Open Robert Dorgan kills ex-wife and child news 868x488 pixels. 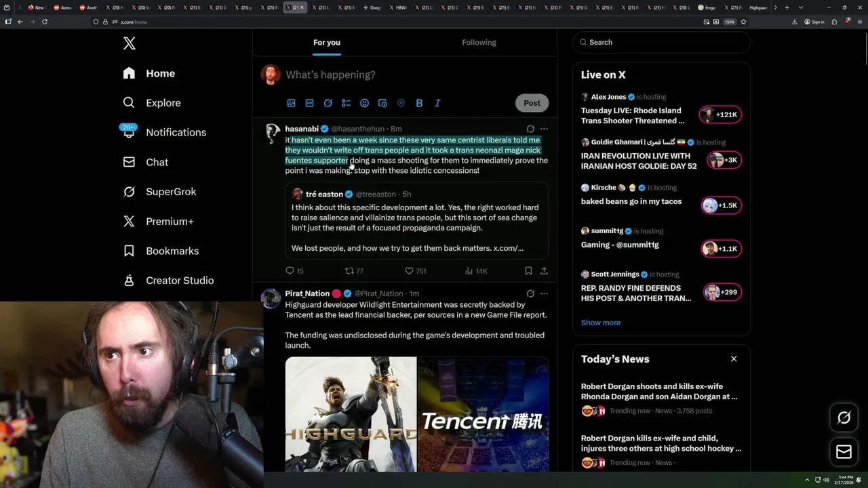661,450
